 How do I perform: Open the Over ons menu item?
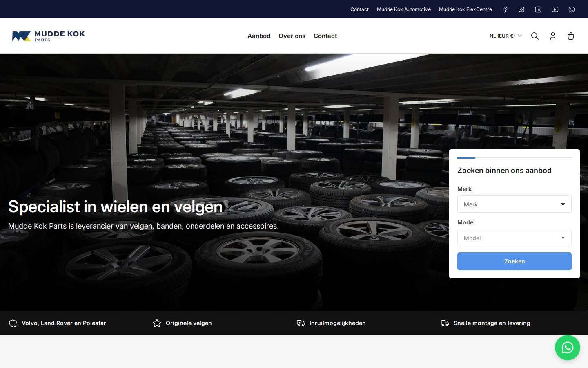click(292, 36)
